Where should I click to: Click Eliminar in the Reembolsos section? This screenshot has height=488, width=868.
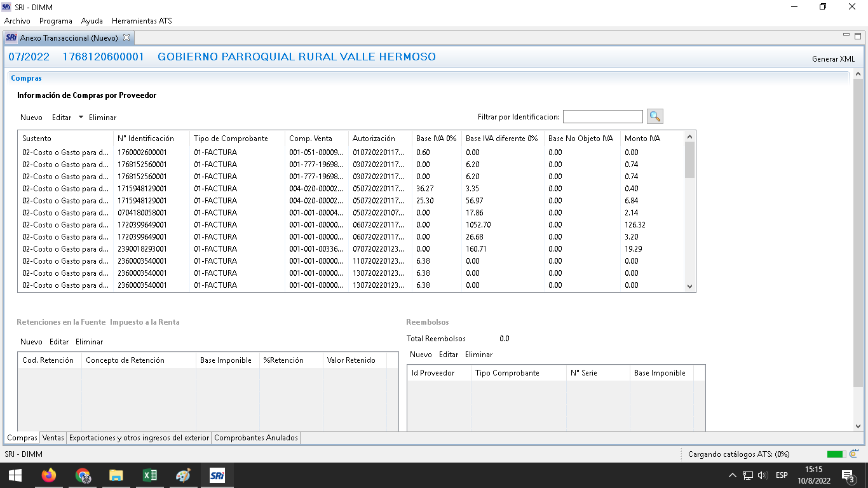478,355
